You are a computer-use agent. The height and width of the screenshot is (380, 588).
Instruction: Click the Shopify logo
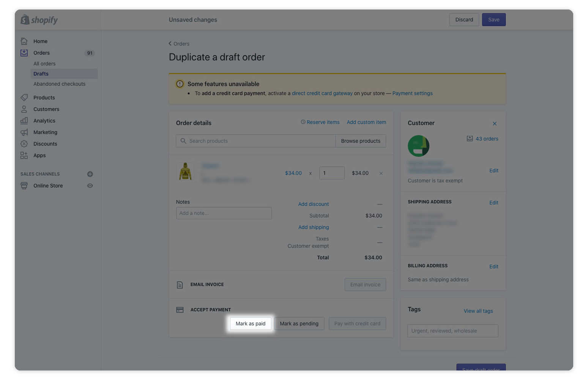click(x=39, y=20)
